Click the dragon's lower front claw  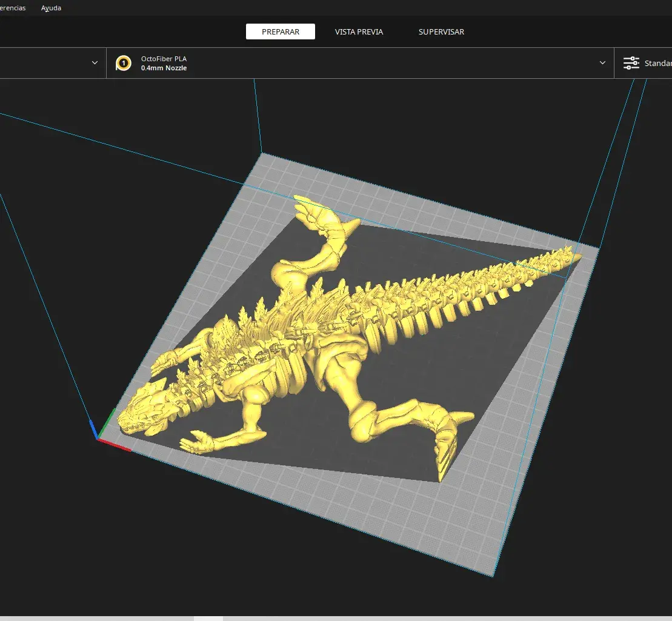pyautogui.click(x=200, y=442)
